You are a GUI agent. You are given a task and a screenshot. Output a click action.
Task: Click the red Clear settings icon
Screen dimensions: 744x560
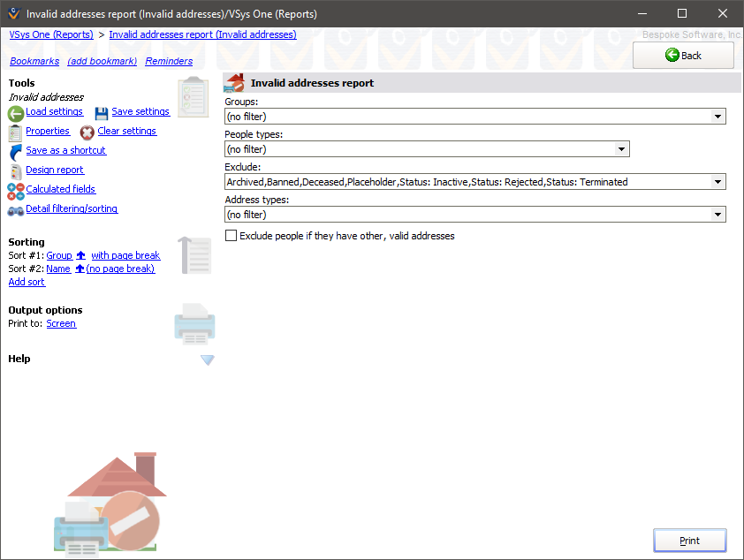point(87,131)
